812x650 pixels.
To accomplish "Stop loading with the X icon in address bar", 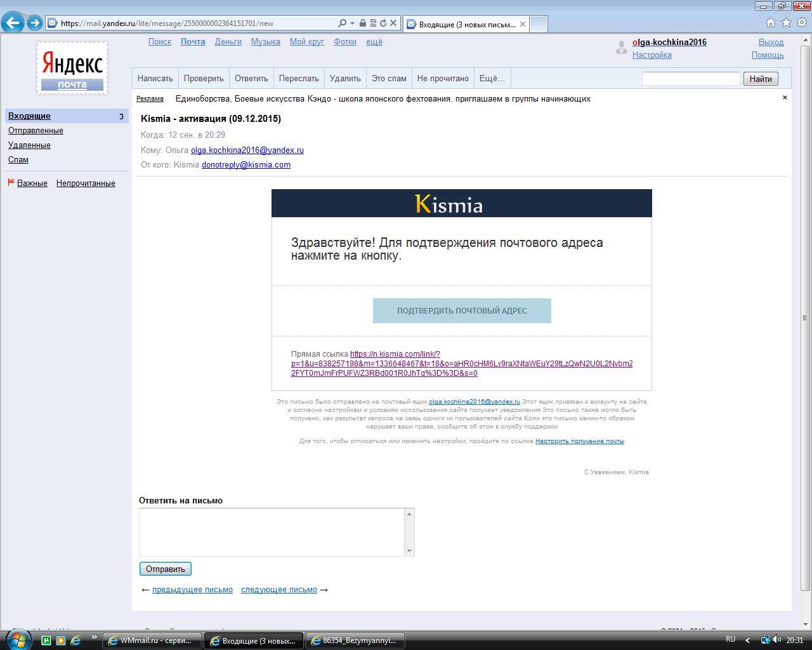I will [393, 23].
